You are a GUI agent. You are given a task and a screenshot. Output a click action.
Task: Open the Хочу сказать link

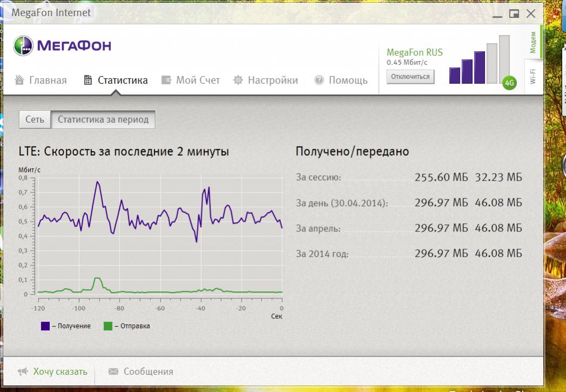pos(61,371)
